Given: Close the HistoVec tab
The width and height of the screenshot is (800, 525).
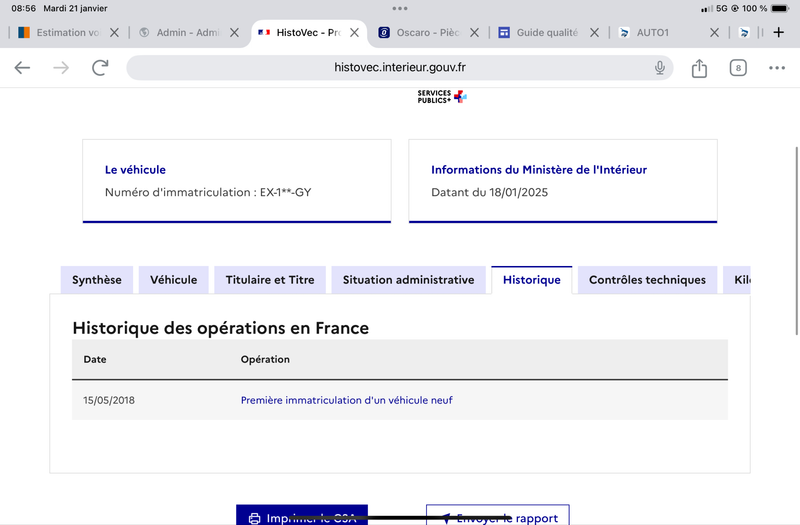Looking at the screenshot, I should pos(354,33).
